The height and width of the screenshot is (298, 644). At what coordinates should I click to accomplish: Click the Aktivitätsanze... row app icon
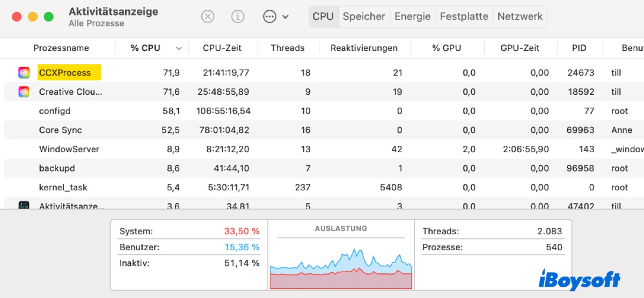[x=24, y=205]
